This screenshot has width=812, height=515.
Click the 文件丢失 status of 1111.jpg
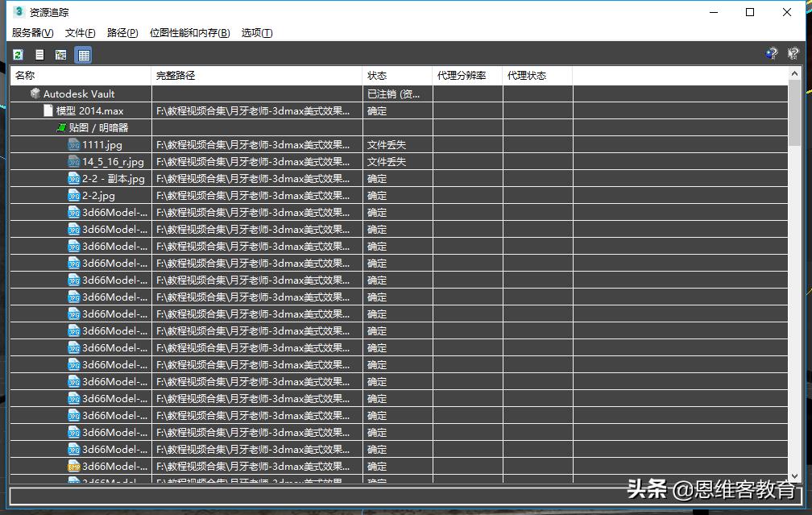[387, 144]
